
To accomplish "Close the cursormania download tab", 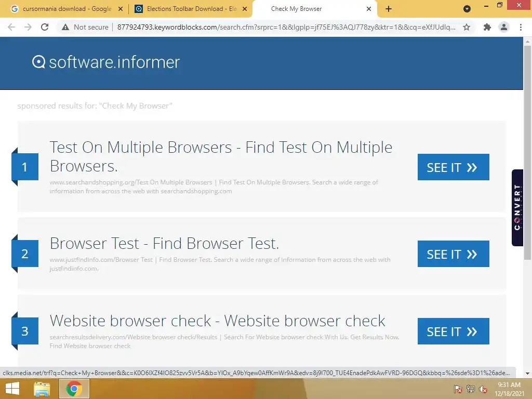I will click(x=121, y=9).
